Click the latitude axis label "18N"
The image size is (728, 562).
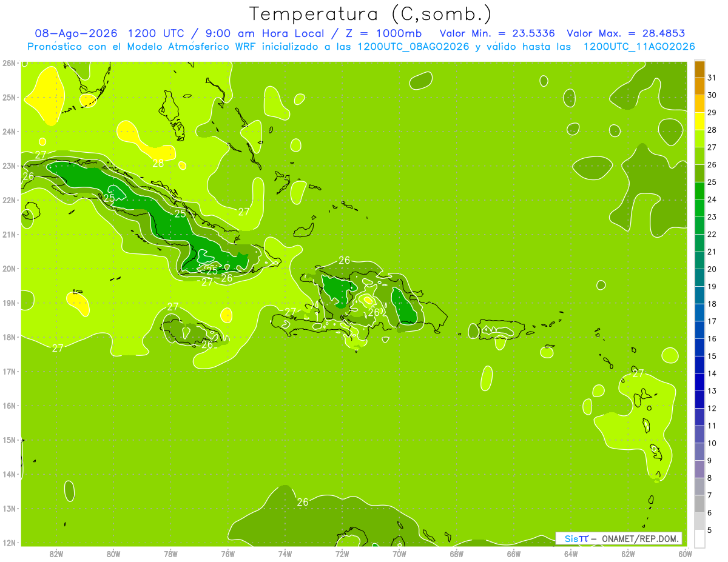click(8, 337)
